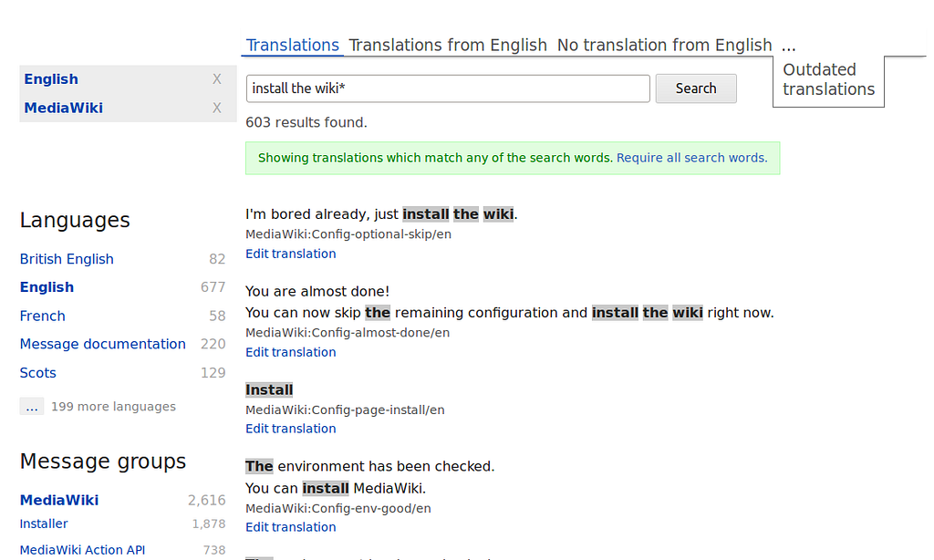Choose Outdated translations from the dropdown
934x560 pixels.
pos(828,79)
